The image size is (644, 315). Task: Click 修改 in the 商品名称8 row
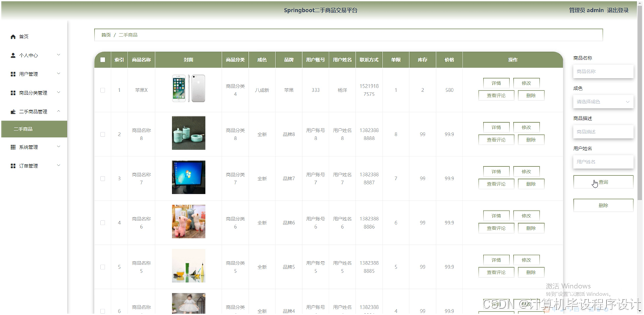pos(526,128)
